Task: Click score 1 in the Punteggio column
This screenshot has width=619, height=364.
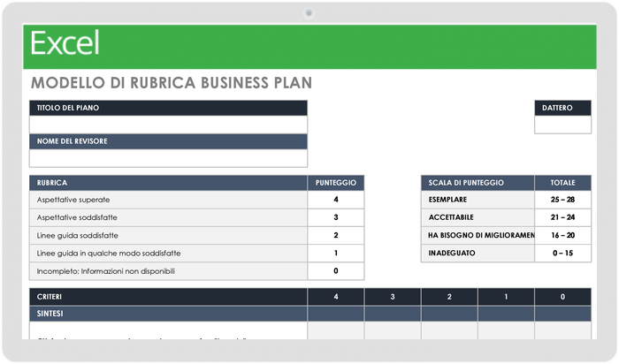Action: point(335,254)
